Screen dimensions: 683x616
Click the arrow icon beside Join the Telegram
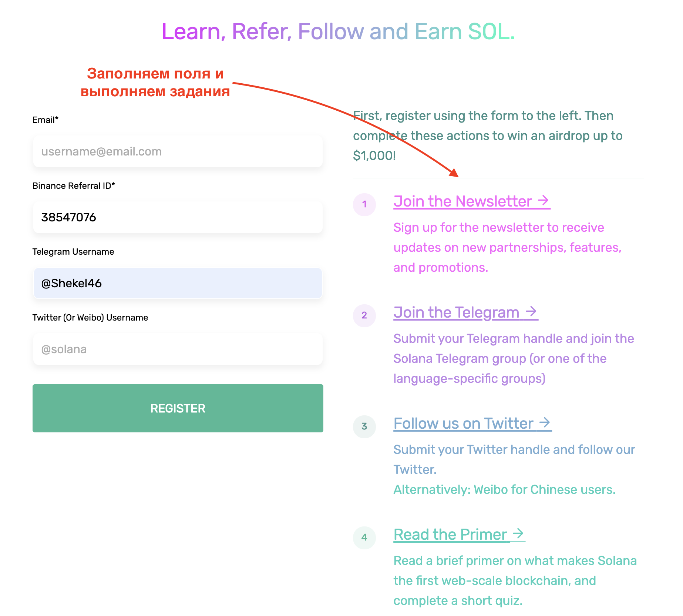pos(531,312)
